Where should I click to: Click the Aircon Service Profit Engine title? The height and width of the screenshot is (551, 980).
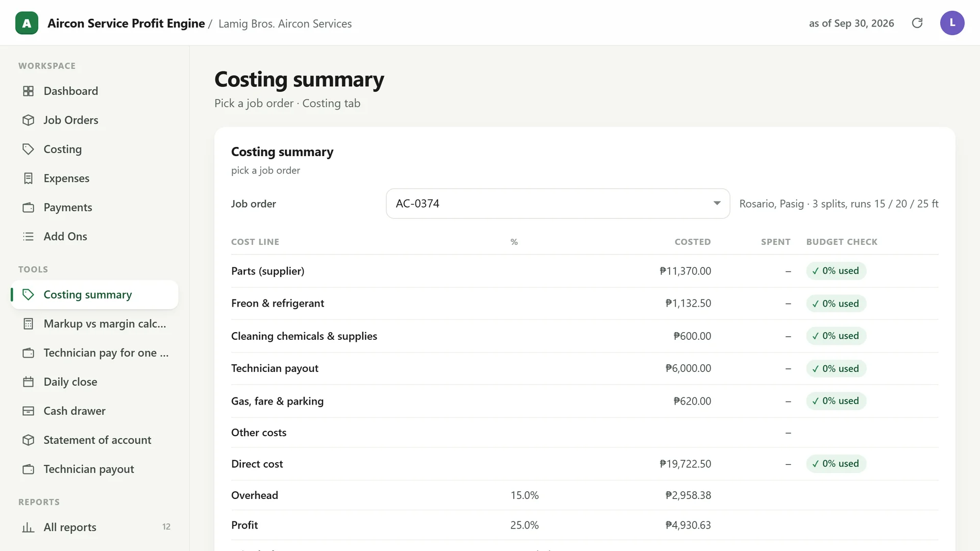coord(126,23)
